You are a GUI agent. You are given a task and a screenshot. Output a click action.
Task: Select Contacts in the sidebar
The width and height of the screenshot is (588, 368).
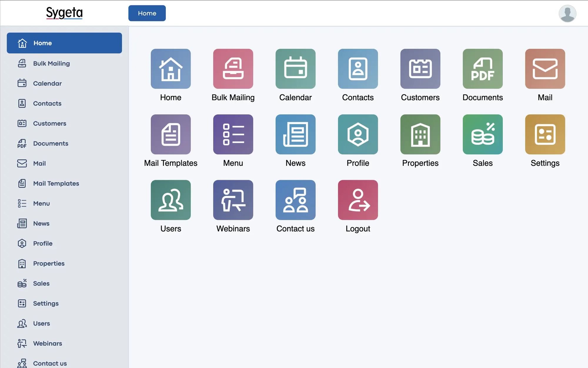pos(64,103)
